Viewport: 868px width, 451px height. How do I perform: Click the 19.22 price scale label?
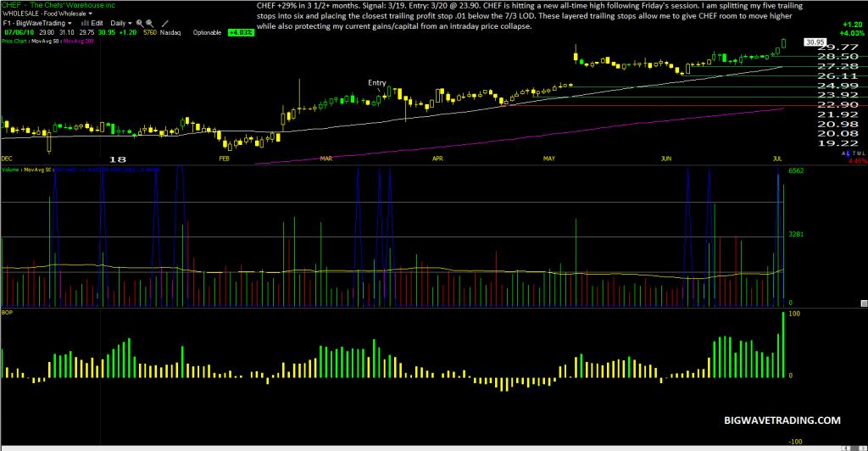coord(837,143)
